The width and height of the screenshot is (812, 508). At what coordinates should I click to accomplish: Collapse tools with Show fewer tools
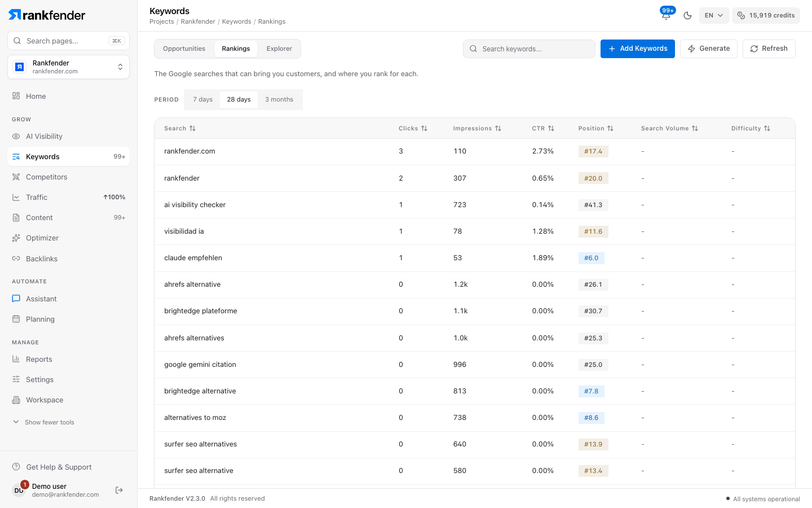pyautogui.click(x=44, y=422)
